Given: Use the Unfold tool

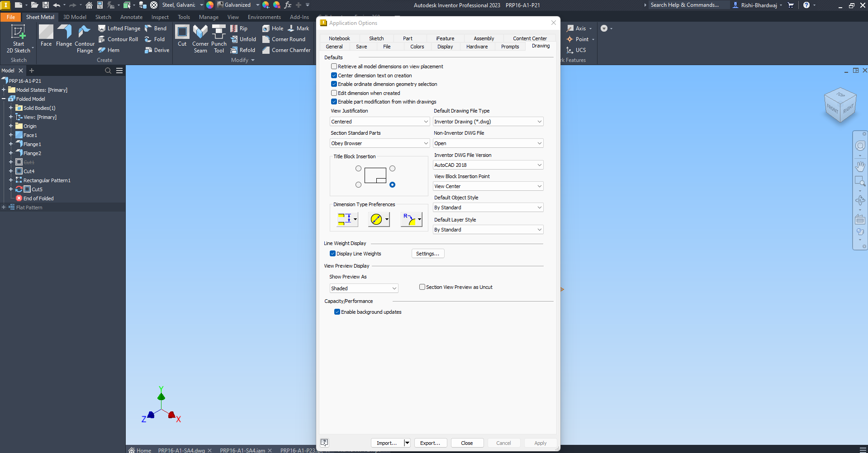Looking at the screenshot, I should (243, 39).
